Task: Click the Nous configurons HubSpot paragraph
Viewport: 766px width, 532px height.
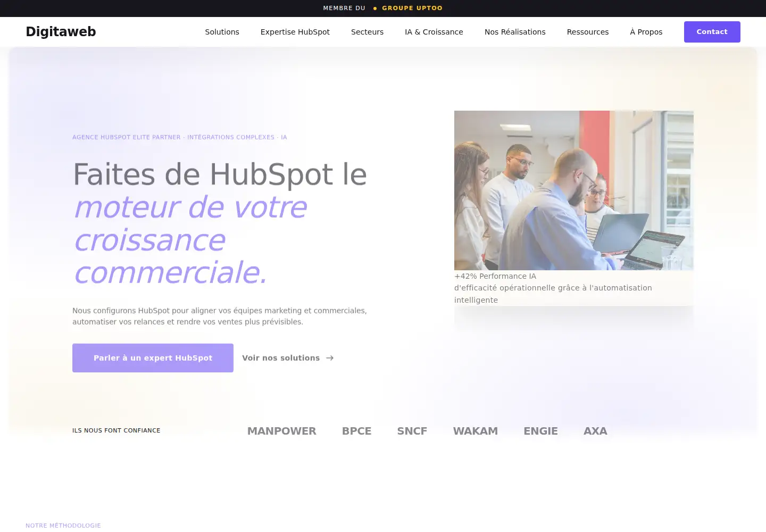Action: 220,316
